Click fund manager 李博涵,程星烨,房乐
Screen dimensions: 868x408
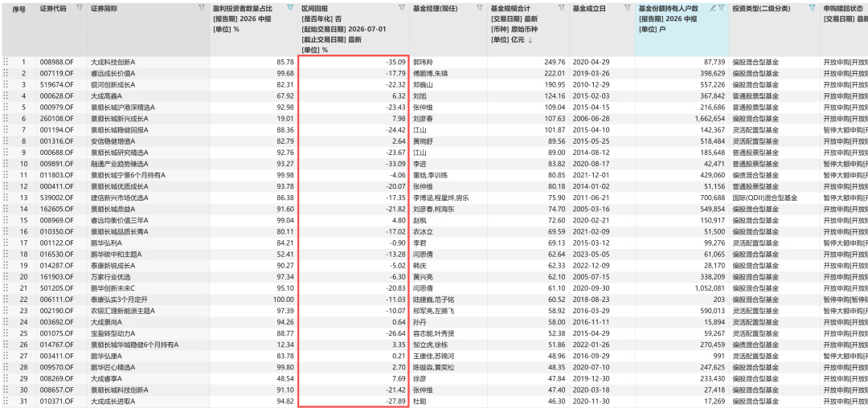[440, 198]
